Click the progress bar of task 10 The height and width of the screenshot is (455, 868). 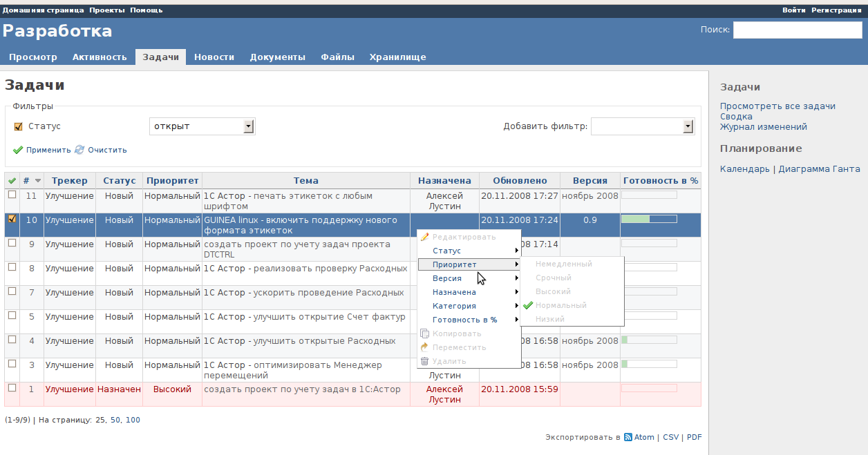pyautogui.click(x=649, y=219)
